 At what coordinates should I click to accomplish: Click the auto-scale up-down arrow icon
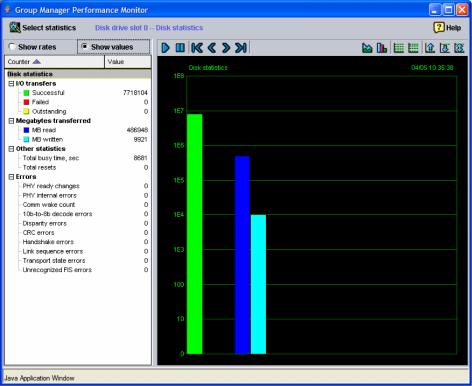pos(459,48)
